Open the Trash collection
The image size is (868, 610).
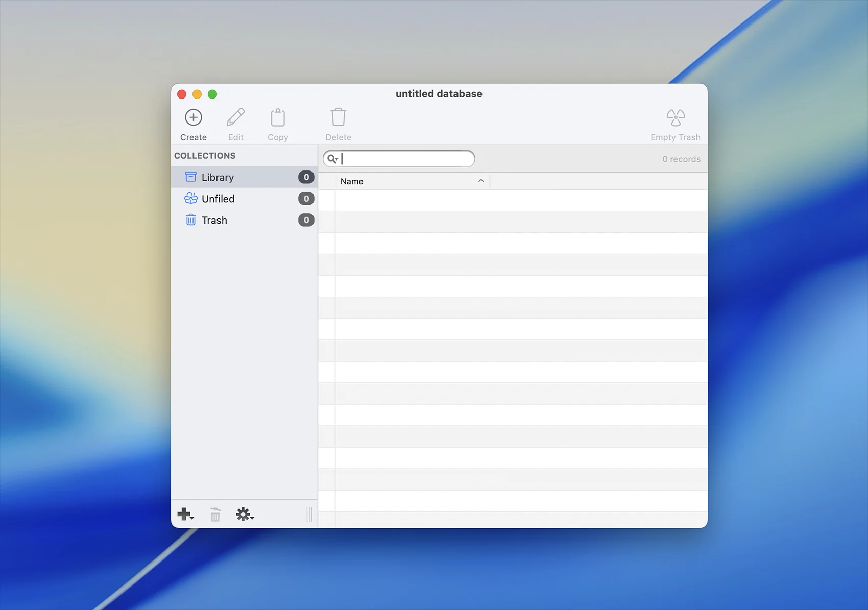(214, 220)
